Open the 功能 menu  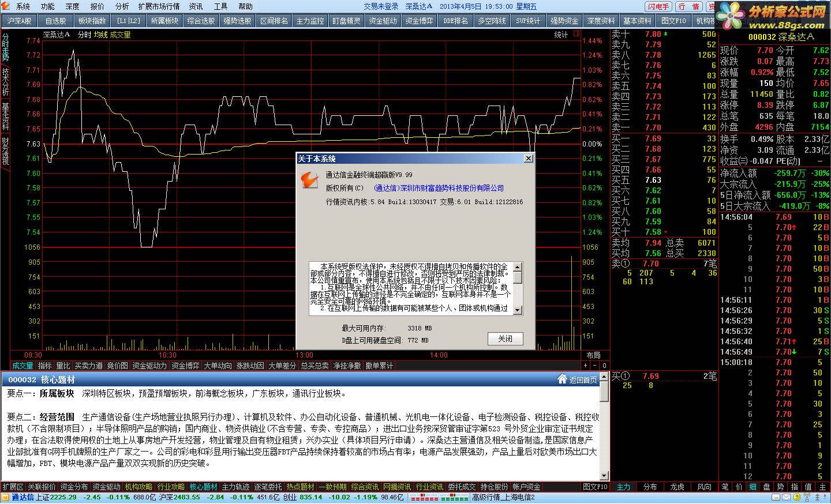[48, 6]
